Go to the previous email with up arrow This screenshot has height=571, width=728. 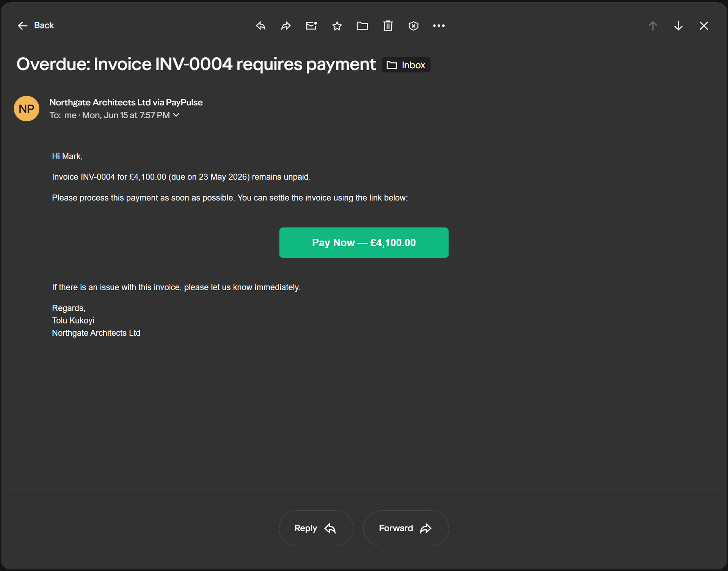653,26
